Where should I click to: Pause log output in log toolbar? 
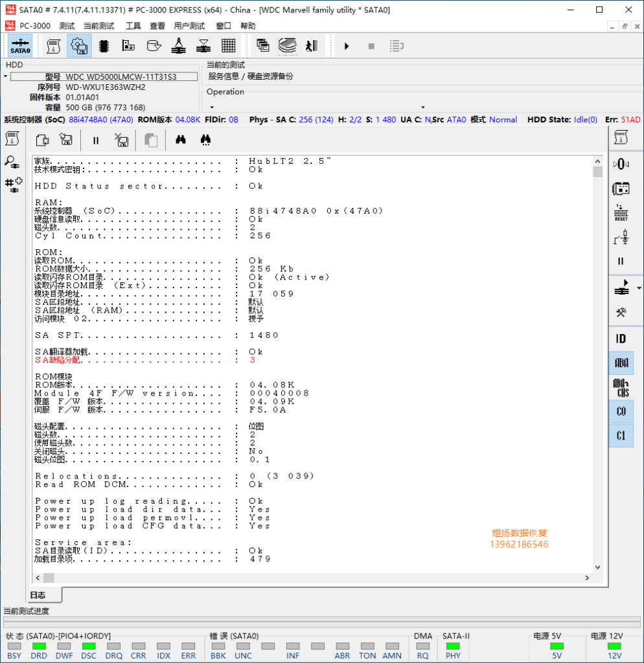[x=96, y=140]
